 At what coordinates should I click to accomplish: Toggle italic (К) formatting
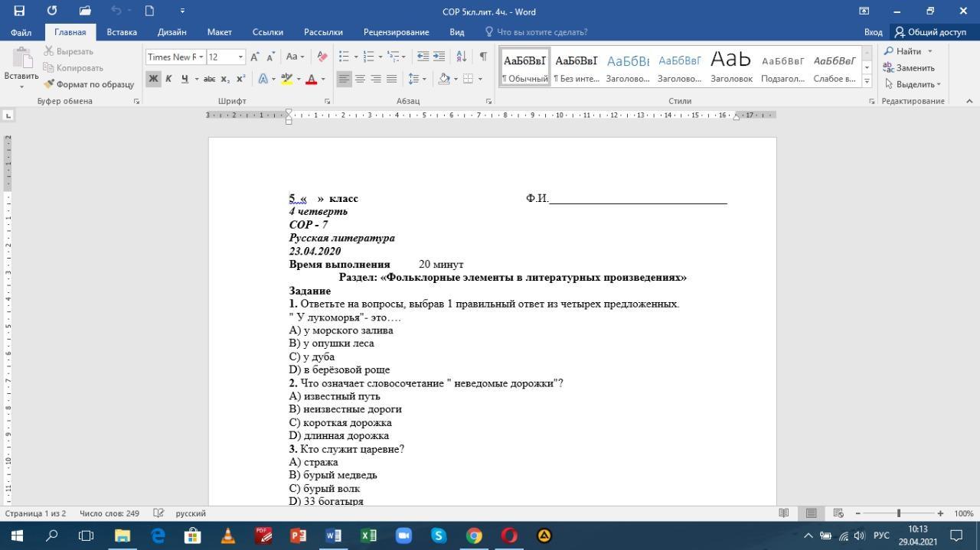click(x=168, y=79)
